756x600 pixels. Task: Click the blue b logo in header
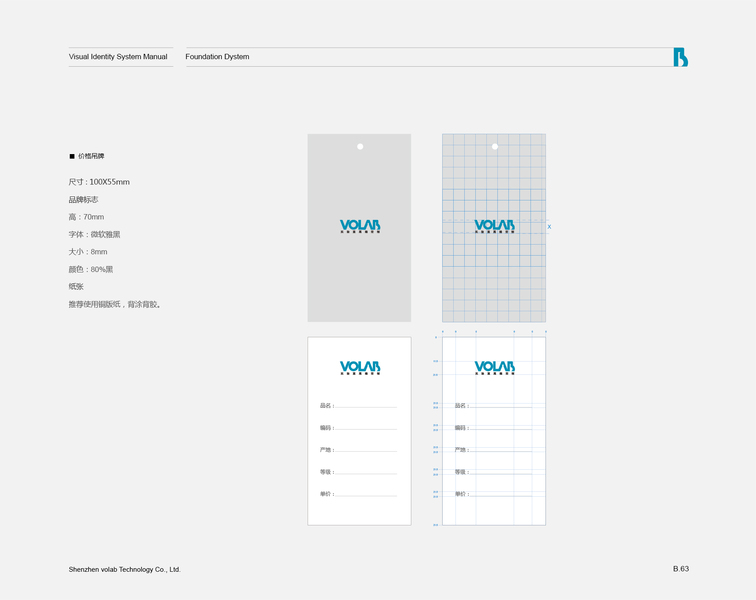click(680, 57)
